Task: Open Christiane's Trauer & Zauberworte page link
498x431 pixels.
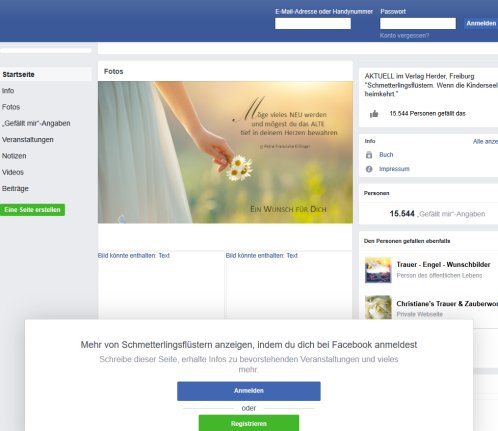Action: pos(447,304)
